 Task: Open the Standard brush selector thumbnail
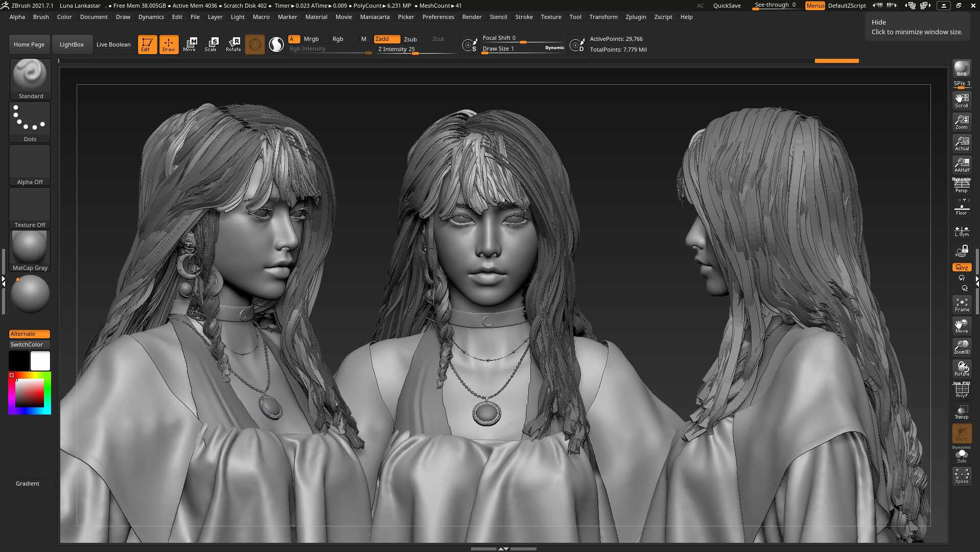29,75
